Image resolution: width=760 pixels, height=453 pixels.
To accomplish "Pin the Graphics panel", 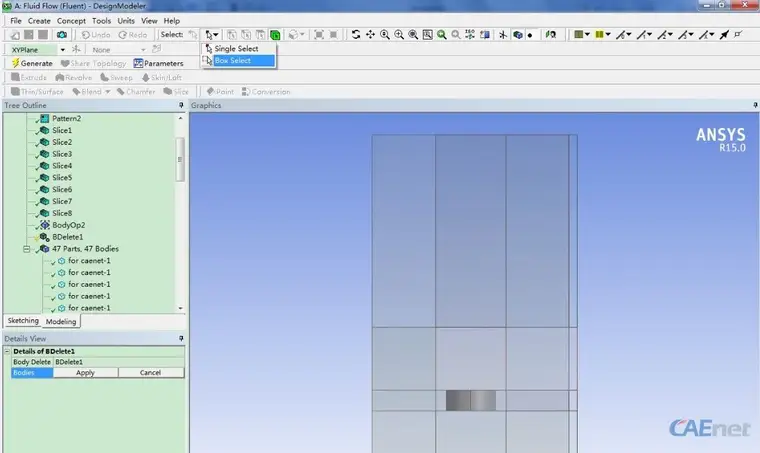I will [x=755, y=105].
